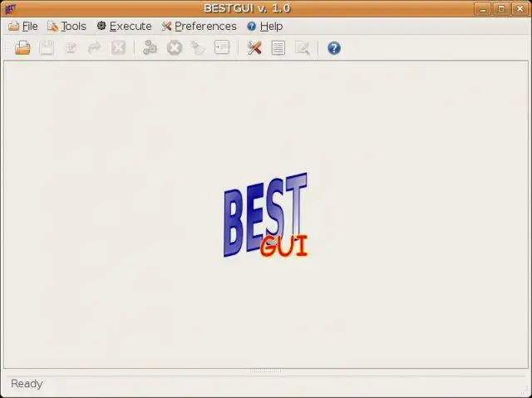Click the gears run toolbar icon
The image size is (532, 398).
click(150, 48)
